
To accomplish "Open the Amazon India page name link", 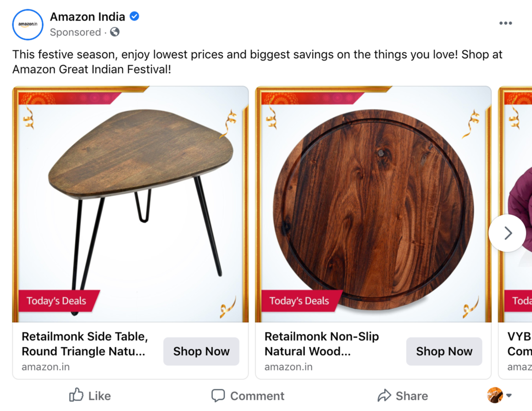I will click(88, 17).
